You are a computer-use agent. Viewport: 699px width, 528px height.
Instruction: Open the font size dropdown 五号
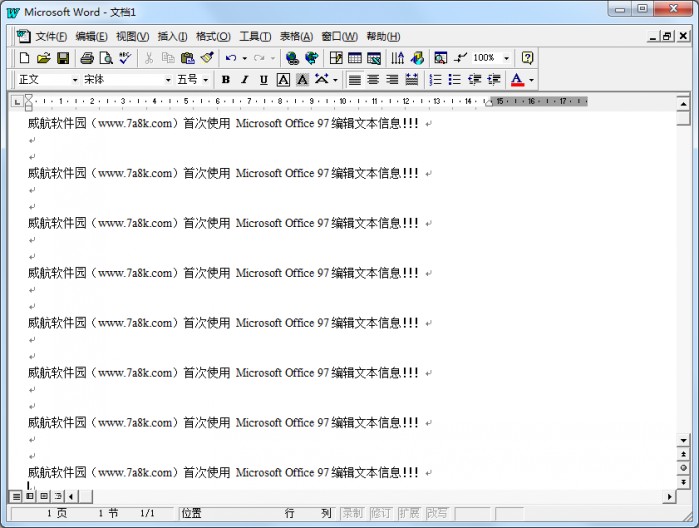point(206,80)
